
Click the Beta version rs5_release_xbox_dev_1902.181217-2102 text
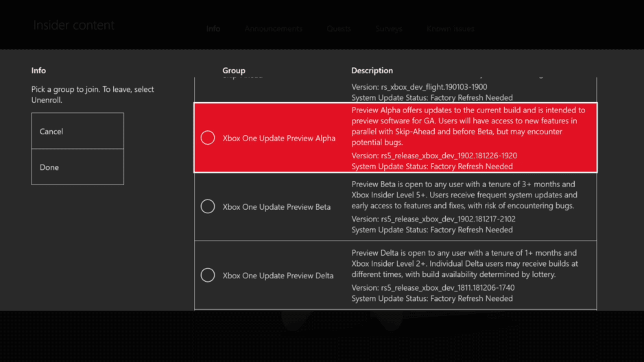coord(433,219)
